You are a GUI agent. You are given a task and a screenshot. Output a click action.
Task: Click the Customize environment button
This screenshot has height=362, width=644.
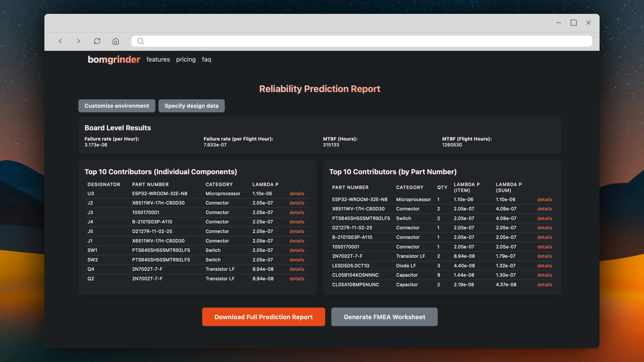[117, 106]
